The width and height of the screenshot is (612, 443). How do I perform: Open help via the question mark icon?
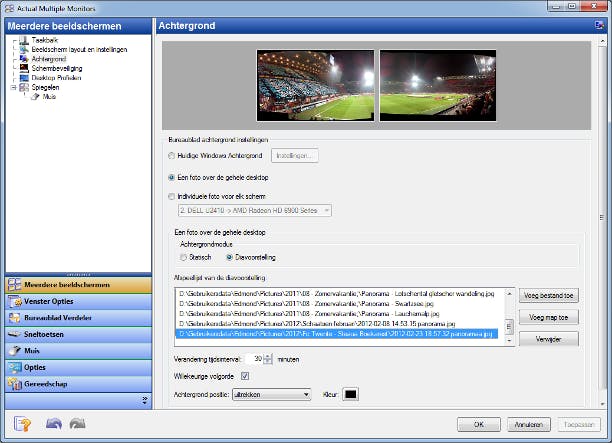point(22,424)
